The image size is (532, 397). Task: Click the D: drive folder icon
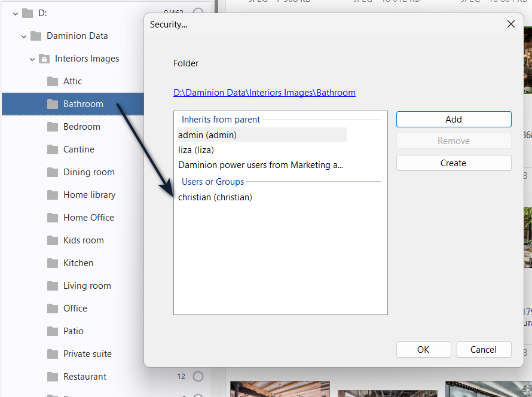coord(27,13)
